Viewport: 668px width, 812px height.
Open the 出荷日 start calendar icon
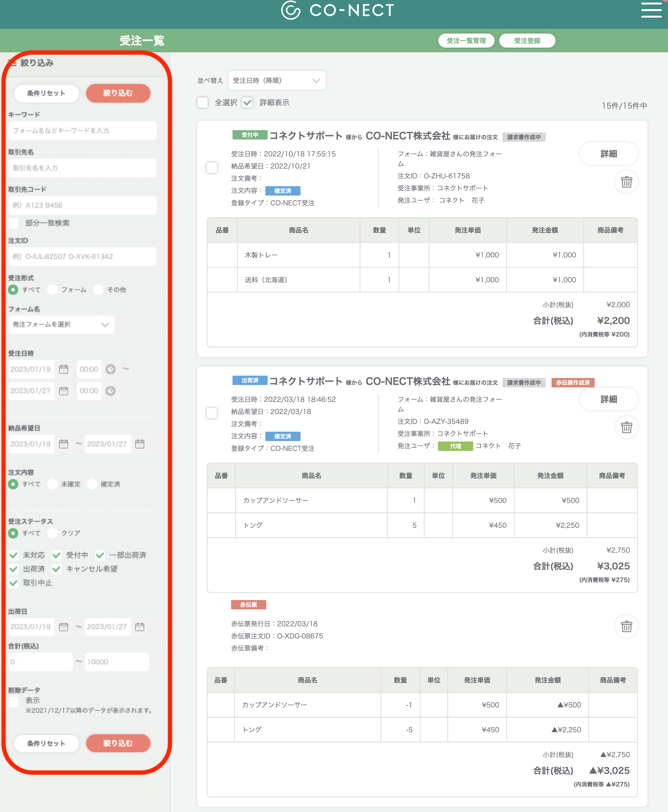click(x=64, y=627)
